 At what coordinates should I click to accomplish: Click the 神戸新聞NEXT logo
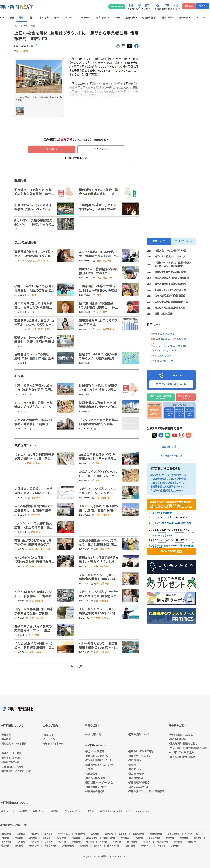(17, 6)
